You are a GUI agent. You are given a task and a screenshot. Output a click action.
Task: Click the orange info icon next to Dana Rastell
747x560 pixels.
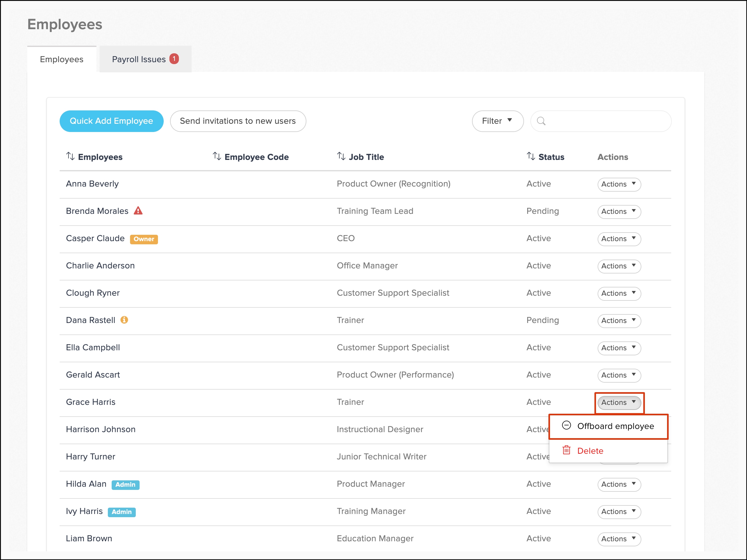point(124,320)
